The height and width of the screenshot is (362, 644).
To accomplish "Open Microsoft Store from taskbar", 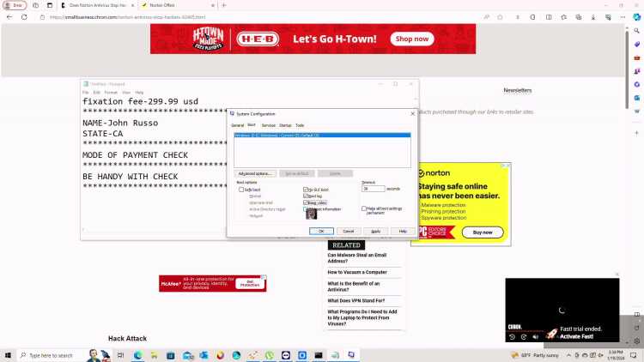I will pyautogui.click(x=171, y=355).
